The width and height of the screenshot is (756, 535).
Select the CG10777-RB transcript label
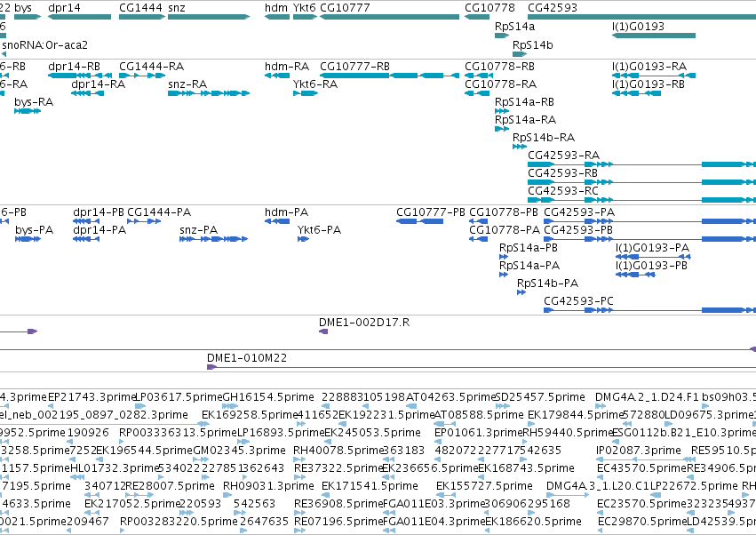coord(354,66)
